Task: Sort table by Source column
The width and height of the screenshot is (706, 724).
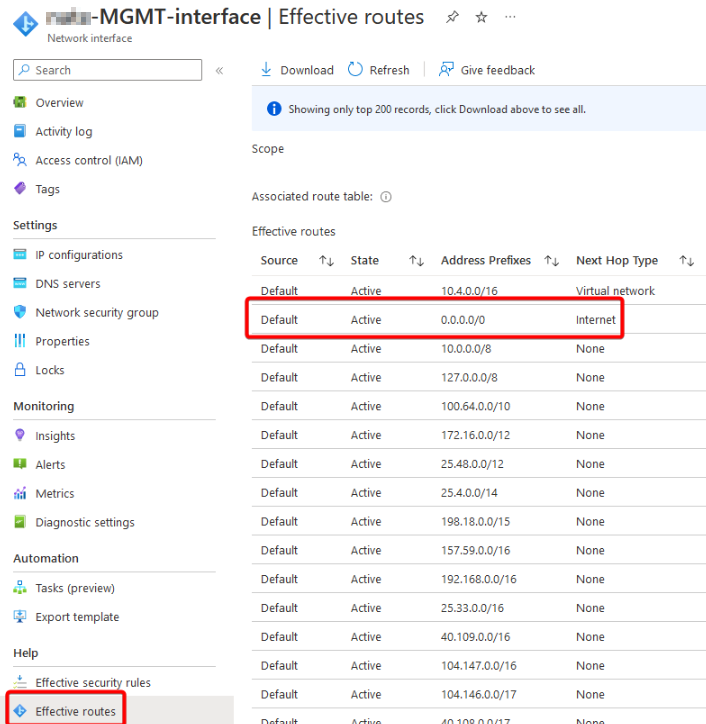Action: [x=326, y=261]
